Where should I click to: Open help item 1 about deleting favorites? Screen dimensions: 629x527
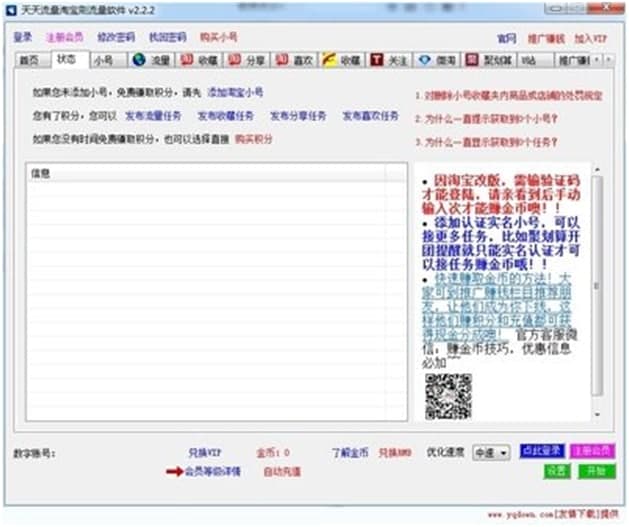tap(509, 95)
